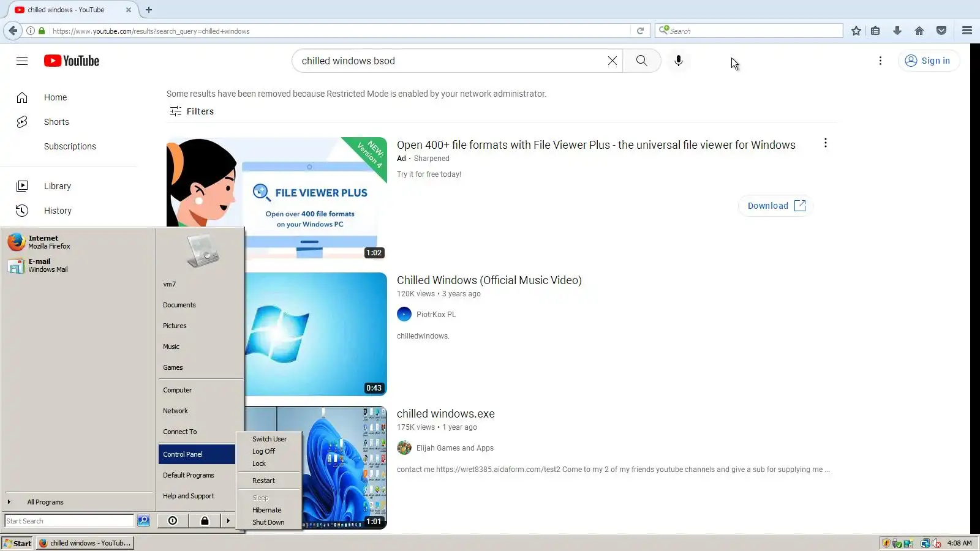This screenshot has height=551, width=980.
Task: Click the shutdown options arrow button
Action: pos(228,521)
